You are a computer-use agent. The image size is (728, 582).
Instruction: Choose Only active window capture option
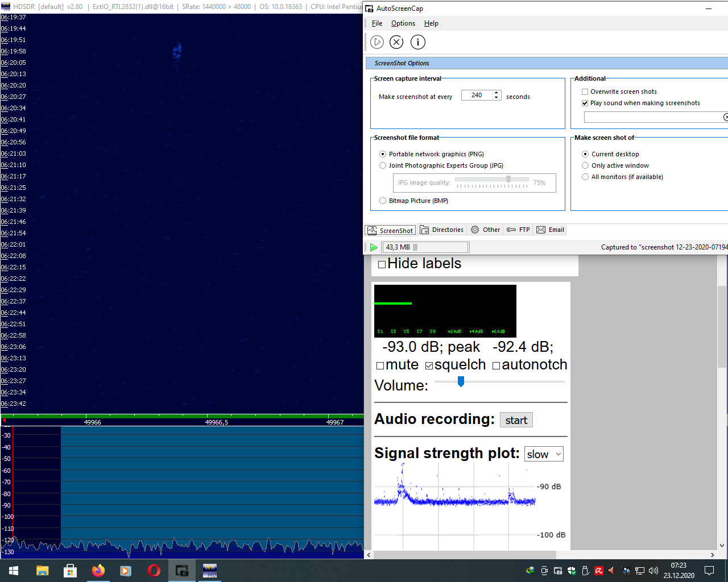585,165
